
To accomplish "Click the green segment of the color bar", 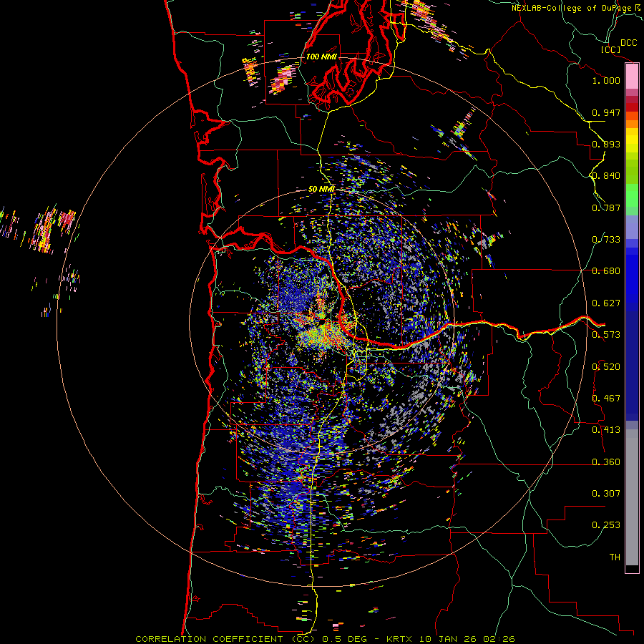I will pyautogui.click(x=632, y=195).
